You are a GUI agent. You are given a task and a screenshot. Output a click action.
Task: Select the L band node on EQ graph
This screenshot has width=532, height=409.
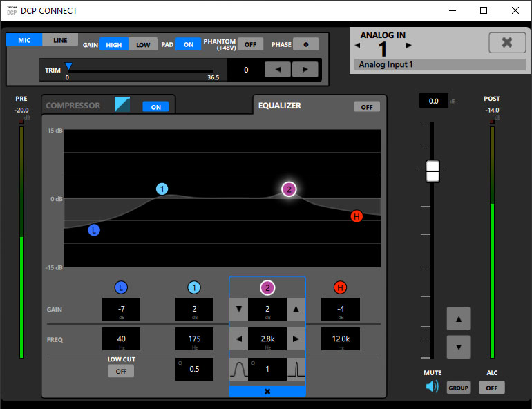coord(94,230)
